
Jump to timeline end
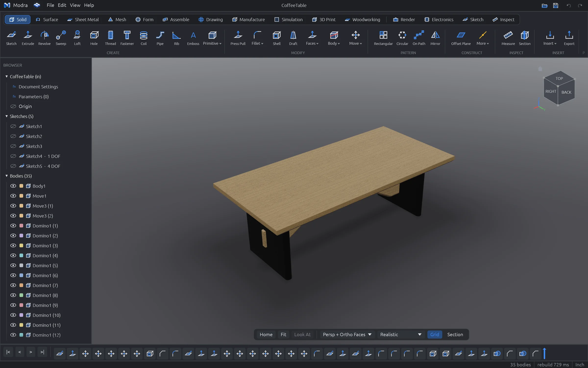coord(42,352)
